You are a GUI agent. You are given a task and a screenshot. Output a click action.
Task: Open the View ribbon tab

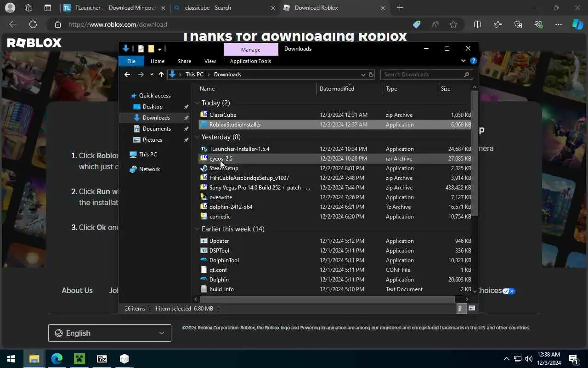coord(210,61)
